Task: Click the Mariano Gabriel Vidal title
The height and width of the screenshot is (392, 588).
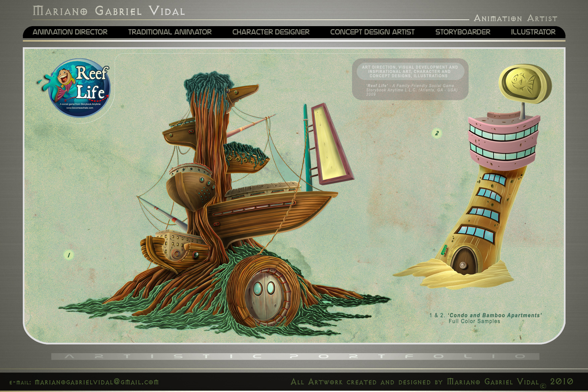Action: coord(109,11)
